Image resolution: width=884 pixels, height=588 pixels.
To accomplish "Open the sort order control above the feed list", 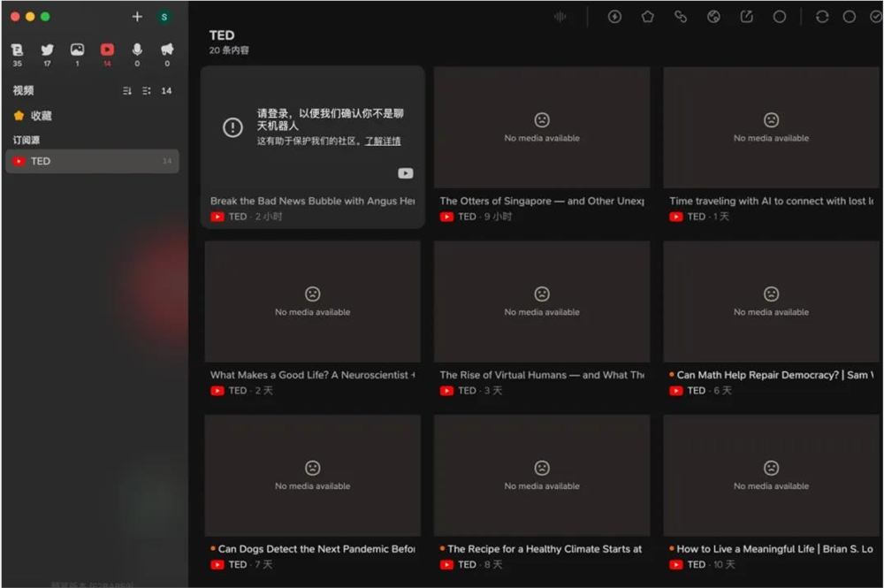I will tap(126, 90).
